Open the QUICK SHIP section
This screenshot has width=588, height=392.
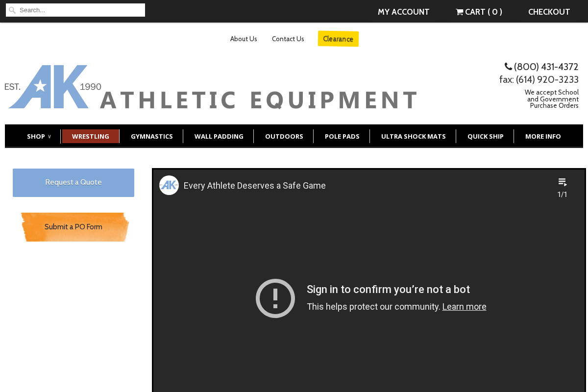click(x=486, y=136)
